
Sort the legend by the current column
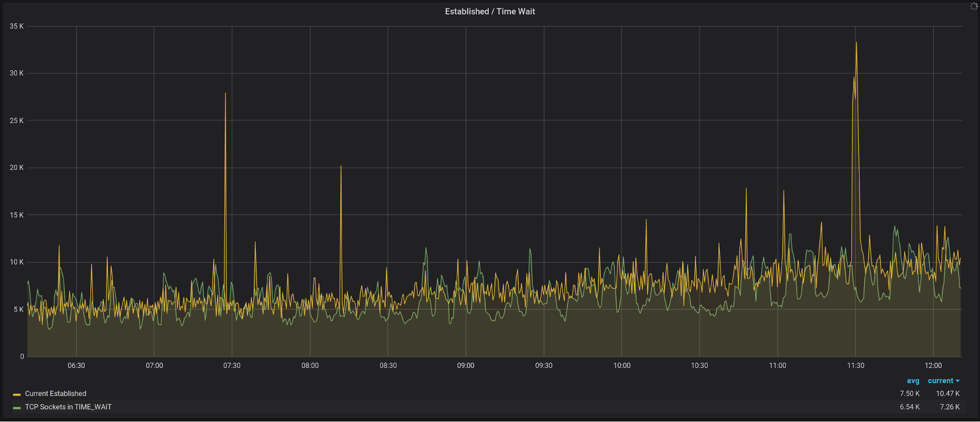pos(943,381)
